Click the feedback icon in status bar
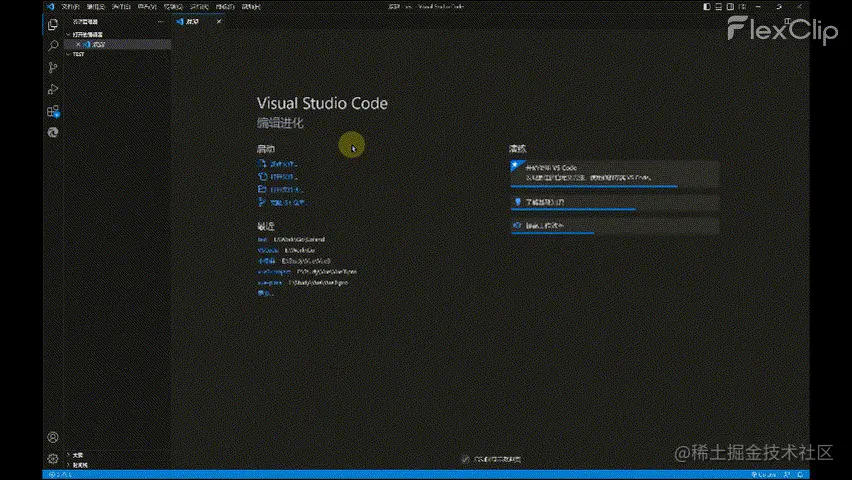Image resolution: width=852 pixels, height=480 pixels. point(787,475)
